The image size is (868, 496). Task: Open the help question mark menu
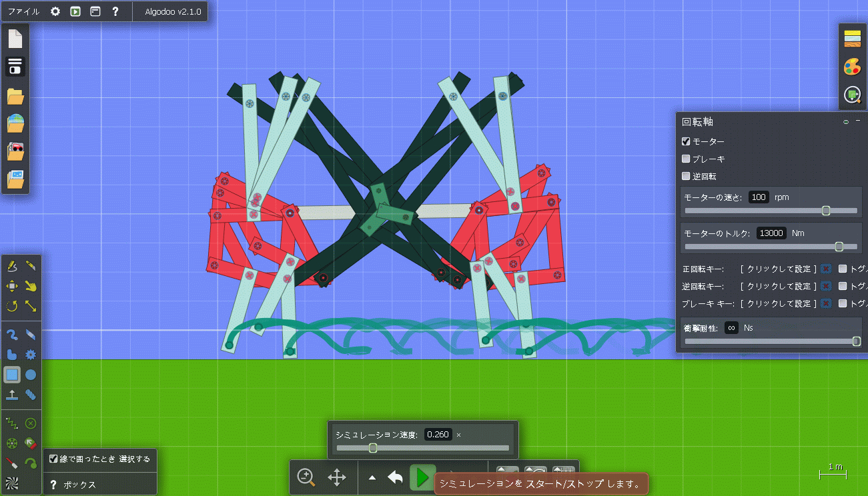point(115,11)
